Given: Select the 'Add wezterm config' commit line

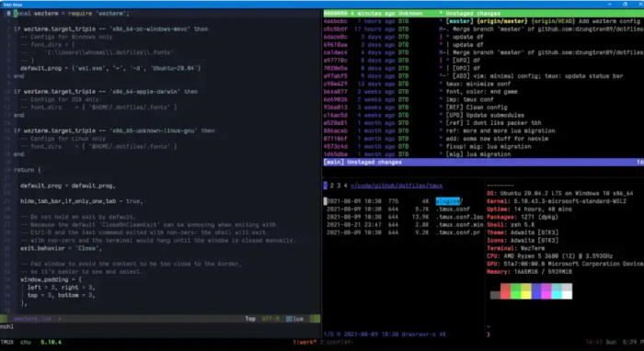Looking at the screenshot, I should [x=483, y=21].
